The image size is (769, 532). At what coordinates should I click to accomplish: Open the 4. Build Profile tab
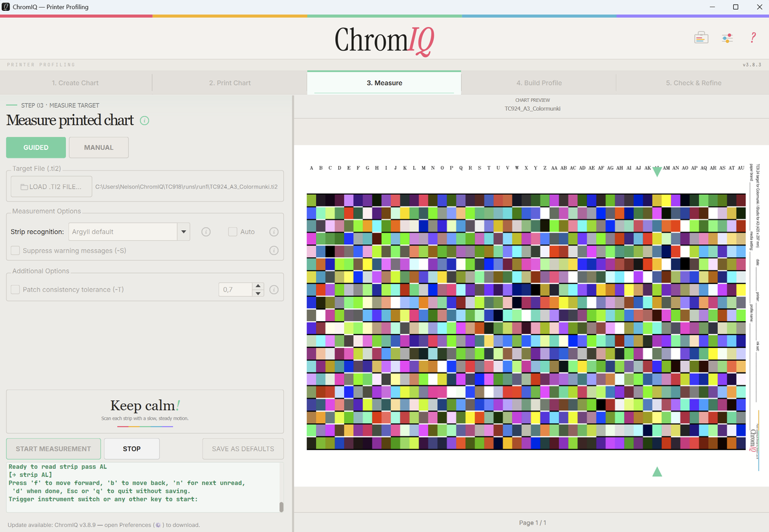[x=539, y=83]
